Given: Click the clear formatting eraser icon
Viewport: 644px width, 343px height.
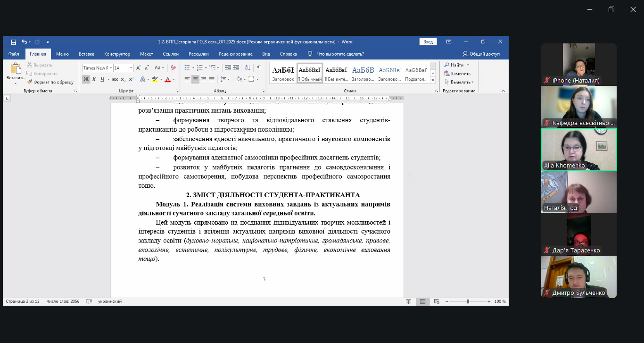Looking at the screenshot, I should (173, 68).
